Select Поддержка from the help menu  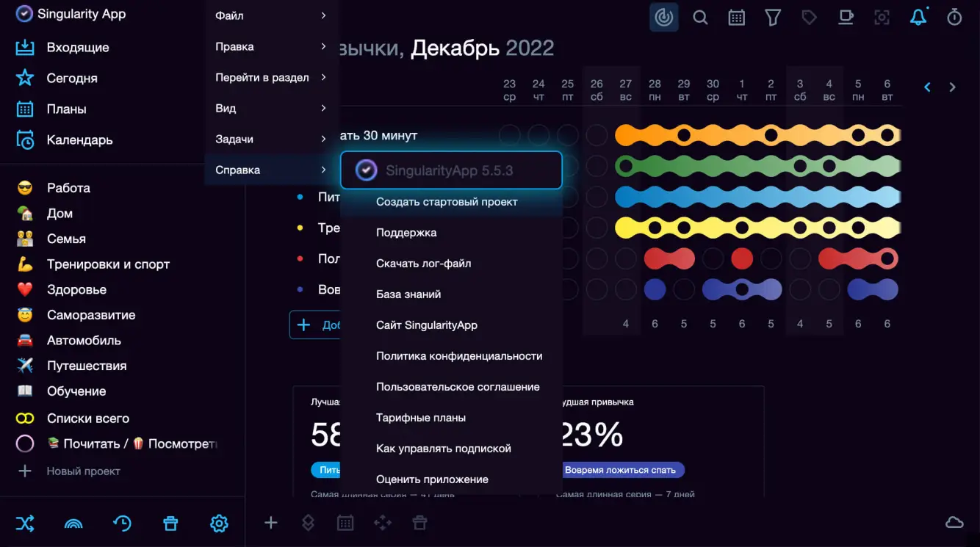(406, 233)
